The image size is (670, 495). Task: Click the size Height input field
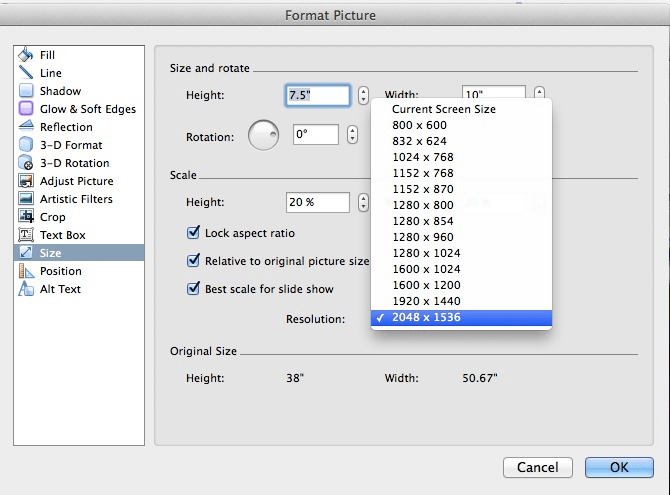pyautogui.click(x=318, y=96)
